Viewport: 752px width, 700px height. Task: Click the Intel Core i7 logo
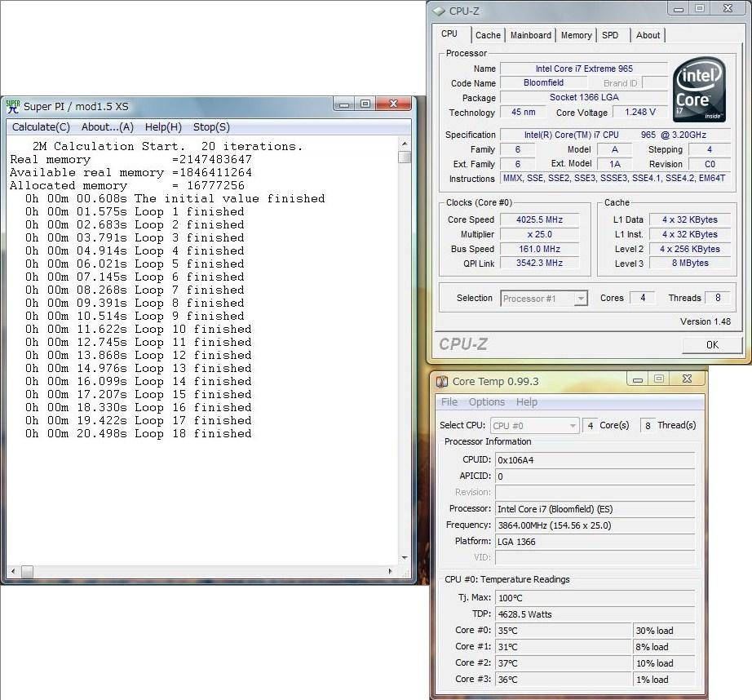(699, 88)
